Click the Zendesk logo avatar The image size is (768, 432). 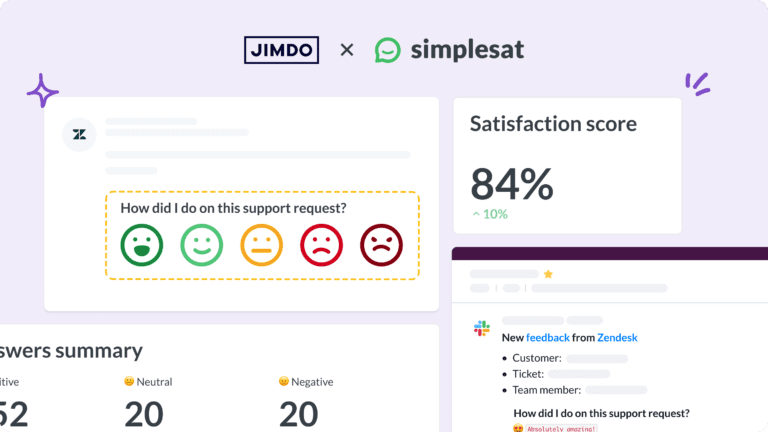pos(79,134)
